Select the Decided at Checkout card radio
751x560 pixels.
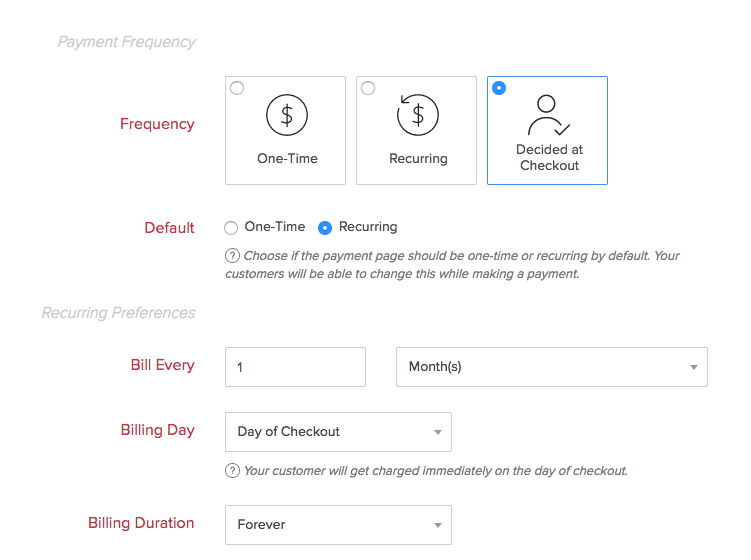coord(499,88)
